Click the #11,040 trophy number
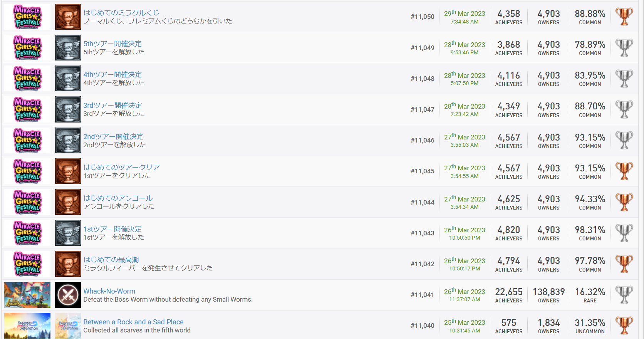 (x=423, y=326)
